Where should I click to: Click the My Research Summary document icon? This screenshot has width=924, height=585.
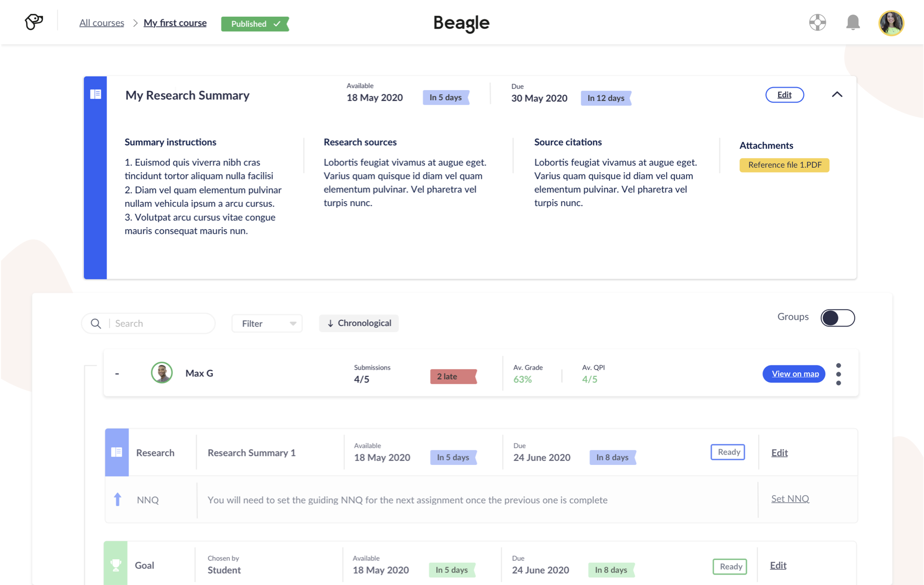click(x=95, y=94)
